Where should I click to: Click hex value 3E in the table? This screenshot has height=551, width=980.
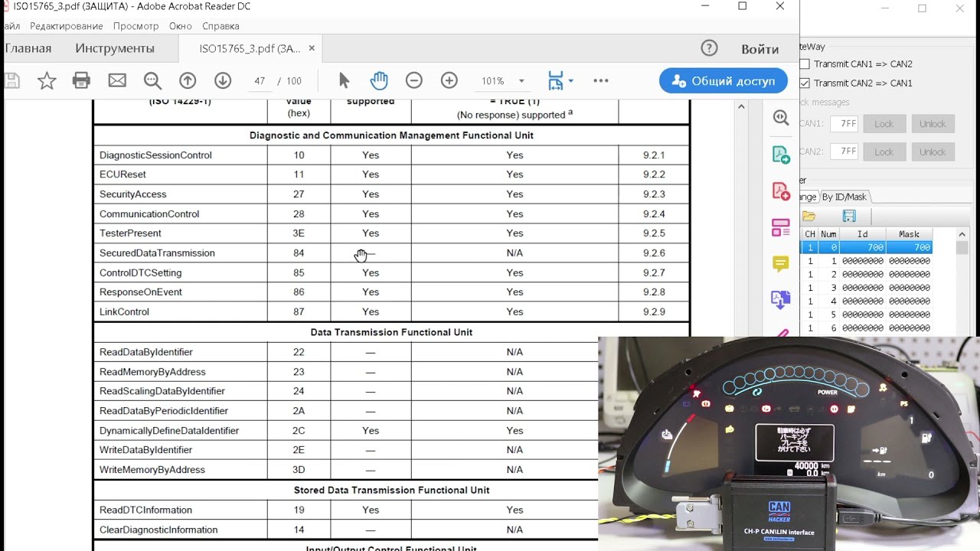coord(299,233)
